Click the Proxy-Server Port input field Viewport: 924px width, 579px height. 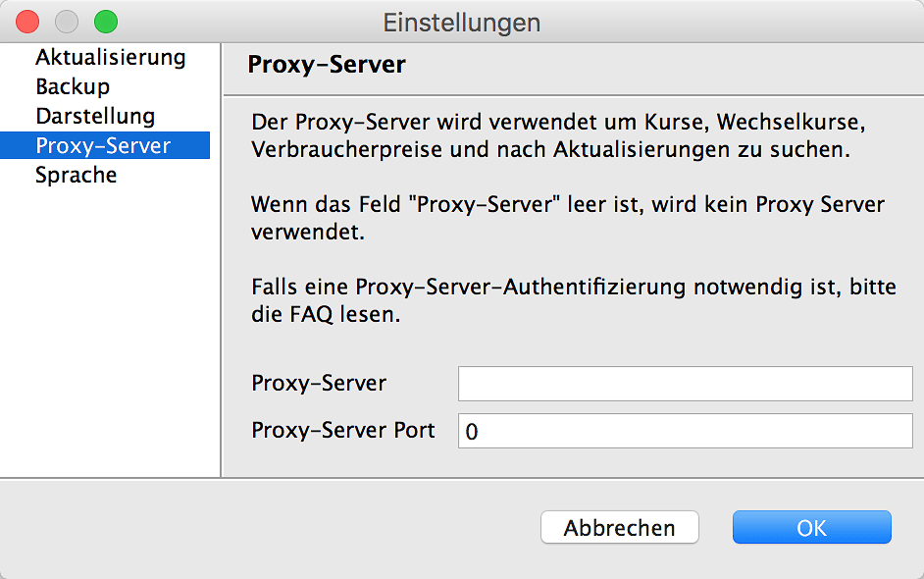click(685, 430)
